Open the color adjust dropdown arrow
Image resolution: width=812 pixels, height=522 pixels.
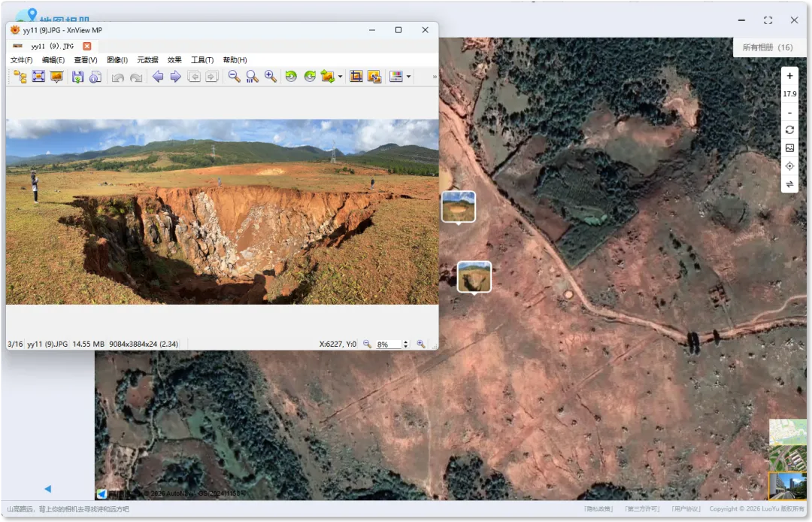pyautogui.click(x=408, y=77)
